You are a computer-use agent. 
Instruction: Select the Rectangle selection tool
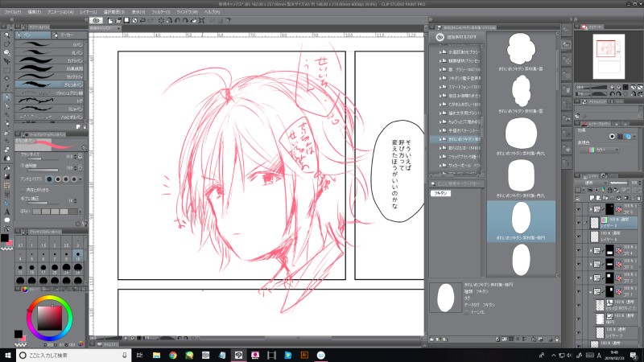(6, 70)
